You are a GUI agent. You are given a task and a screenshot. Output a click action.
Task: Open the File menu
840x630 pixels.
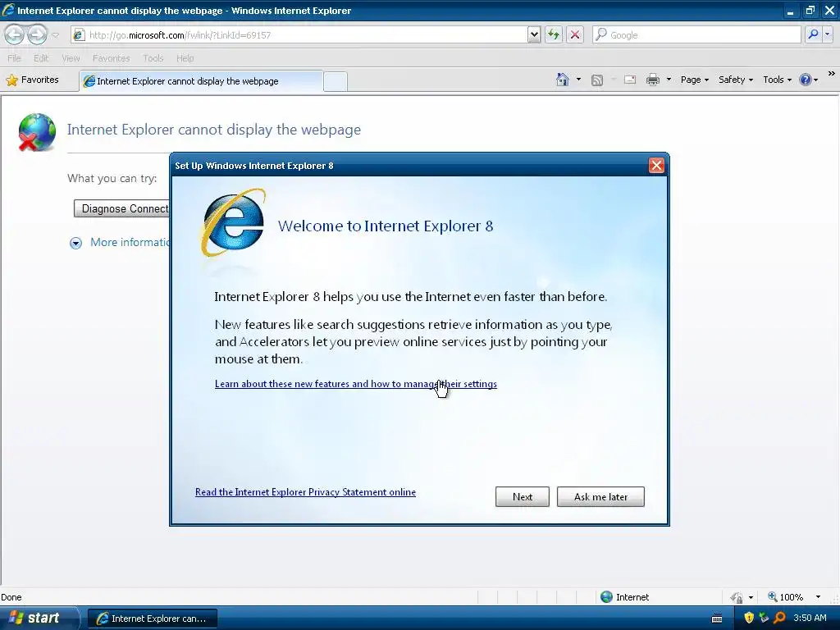tap(14, 58)
